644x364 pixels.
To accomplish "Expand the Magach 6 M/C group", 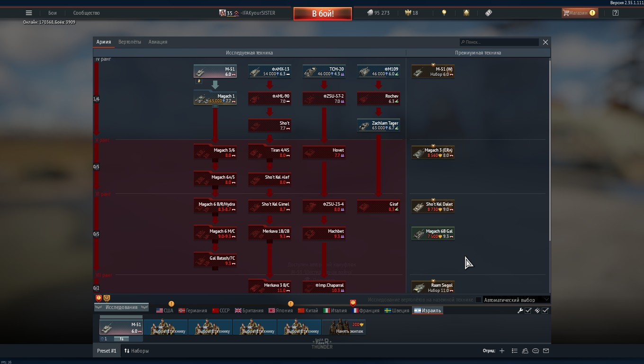I will [x=215, y=234].
